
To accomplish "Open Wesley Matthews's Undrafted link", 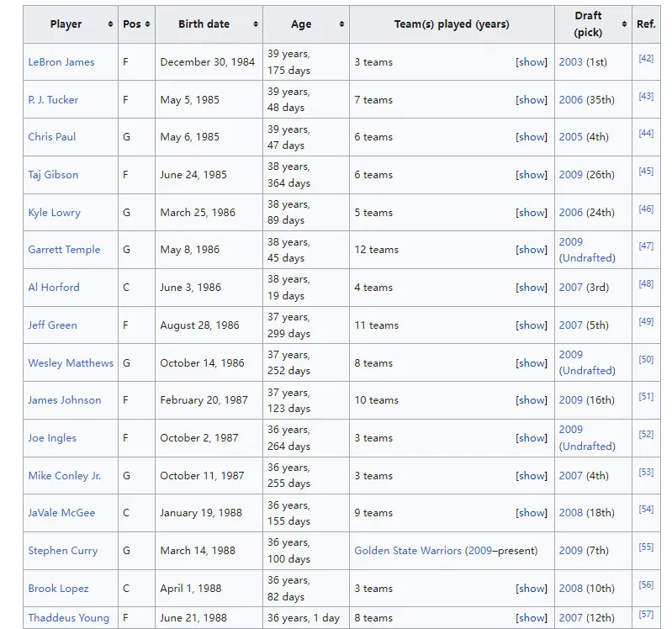I will tap(587, 371).
